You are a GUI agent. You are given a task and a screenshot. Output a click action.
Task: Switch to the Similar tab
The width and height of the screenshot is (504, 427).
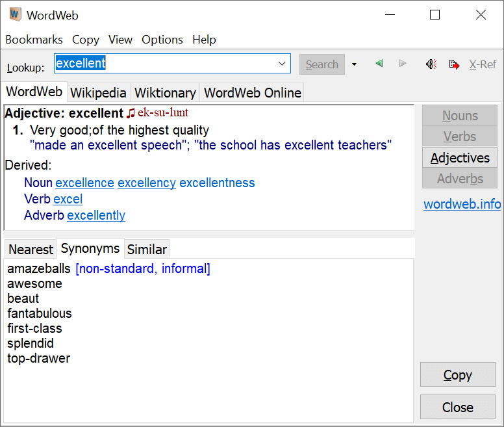[x=147, y=249]
